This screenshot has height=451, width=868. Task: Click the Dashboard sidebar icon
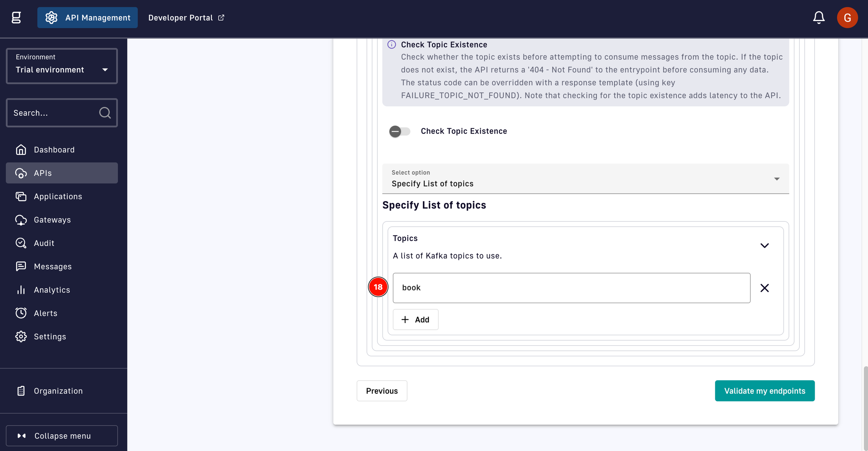[21, 150]
